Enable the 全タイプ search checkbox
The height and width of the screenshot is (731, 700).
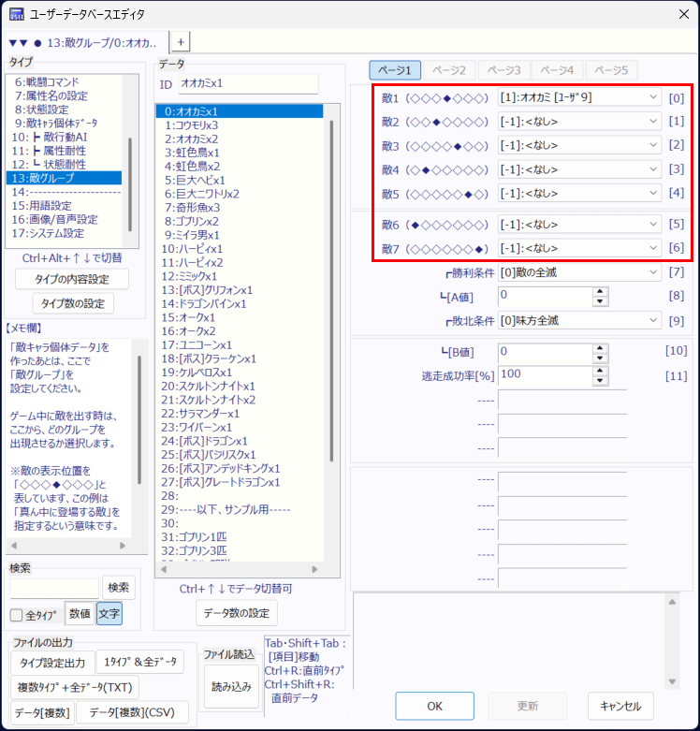16,615
